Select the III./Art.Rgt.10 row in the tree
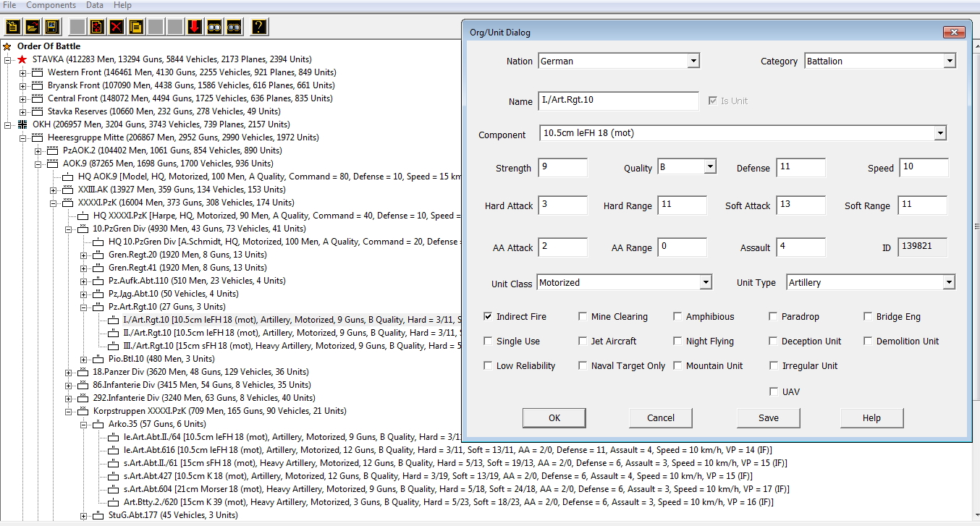This screenshot has height=526, width=980. tap(291, 346)
